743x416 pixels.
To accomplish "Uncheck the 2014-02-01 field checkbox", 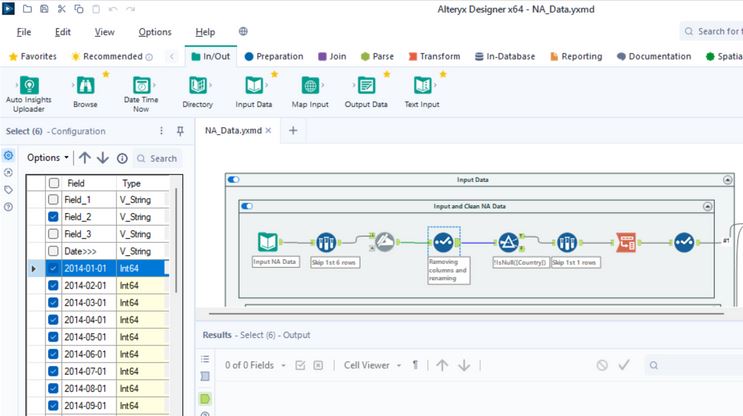I will (54, 285).
